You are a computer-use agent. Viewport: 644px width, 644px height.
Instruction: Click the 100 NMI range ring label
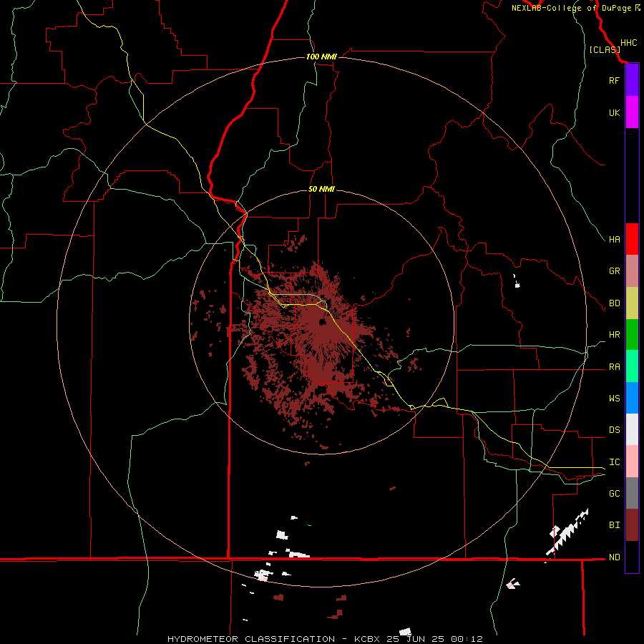pyautogui.click(x=321, y=57)
